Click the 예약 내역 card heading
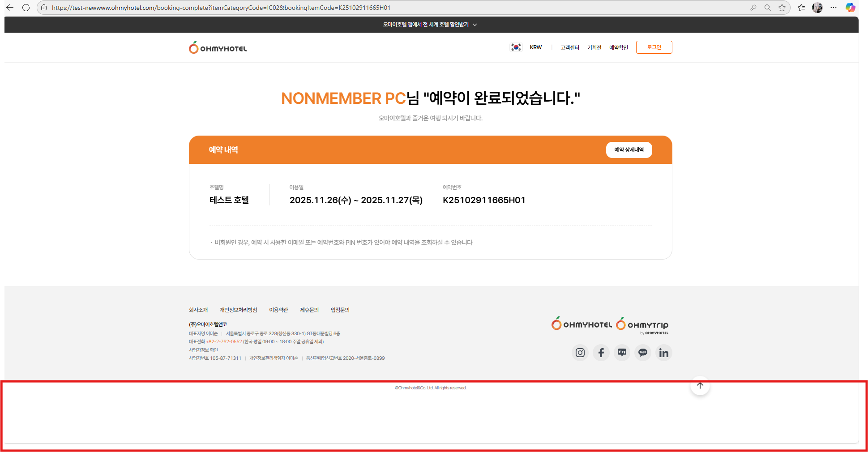 223,150
